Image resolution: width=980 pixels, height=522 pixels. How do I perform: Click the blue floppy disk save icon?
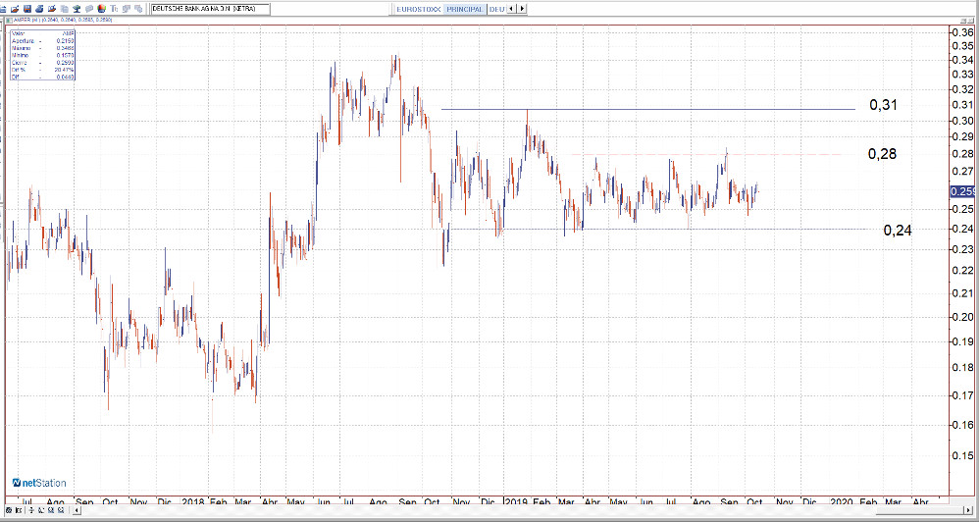point(26,9)
